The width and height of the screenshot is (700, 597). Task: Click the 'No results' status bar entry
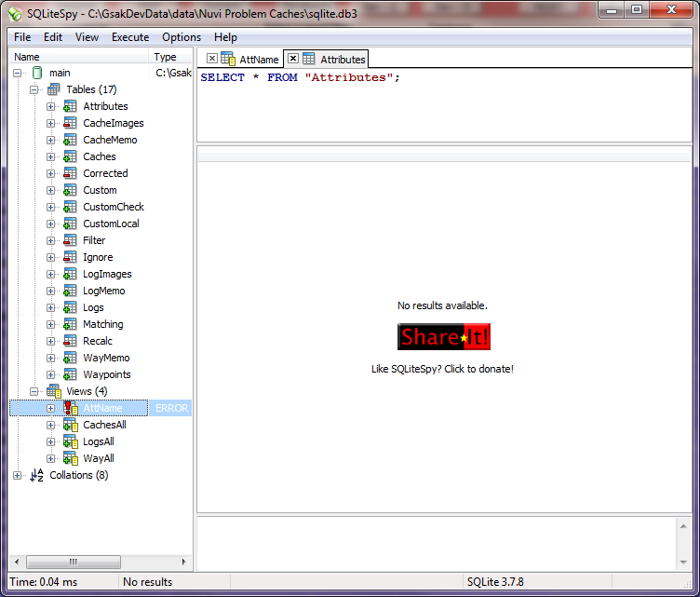[147, 582]
